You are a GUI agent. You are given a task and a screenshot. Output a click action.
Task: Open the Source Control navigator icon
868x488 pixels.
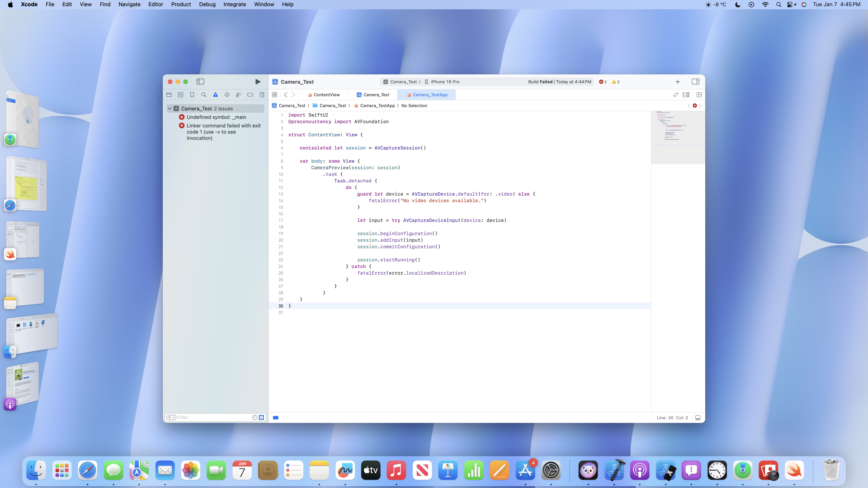tap(181, 95)
